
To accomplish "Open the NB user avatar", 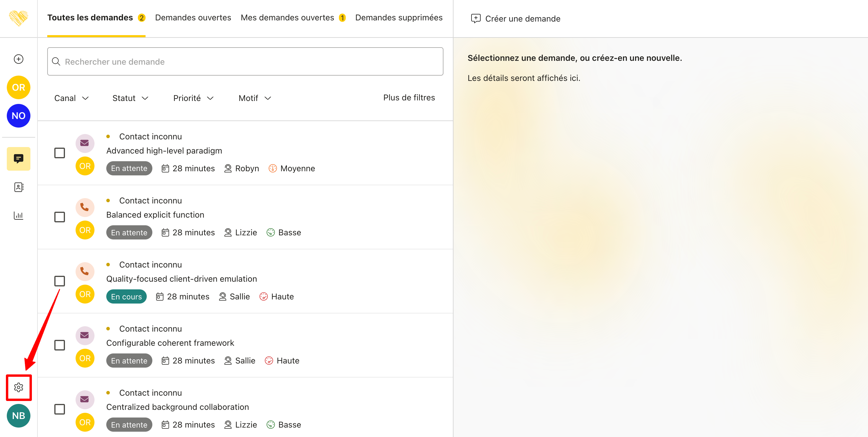I will coord(19,415).
